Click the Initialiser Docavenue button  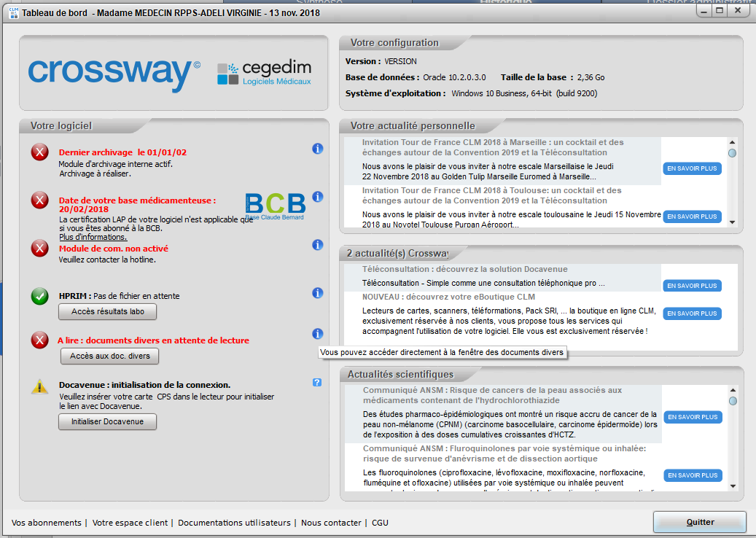107,421
